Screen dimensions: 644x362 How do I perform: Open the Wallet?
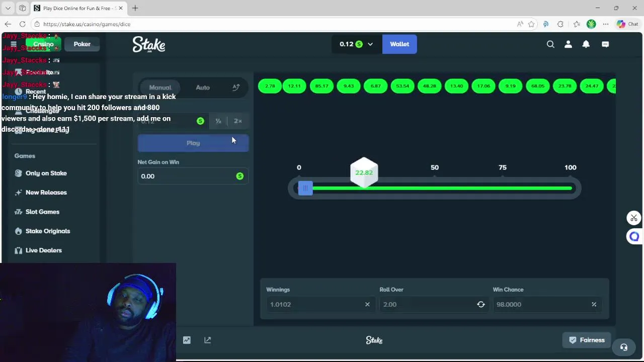pyautogui.click(x=399, y=44)
